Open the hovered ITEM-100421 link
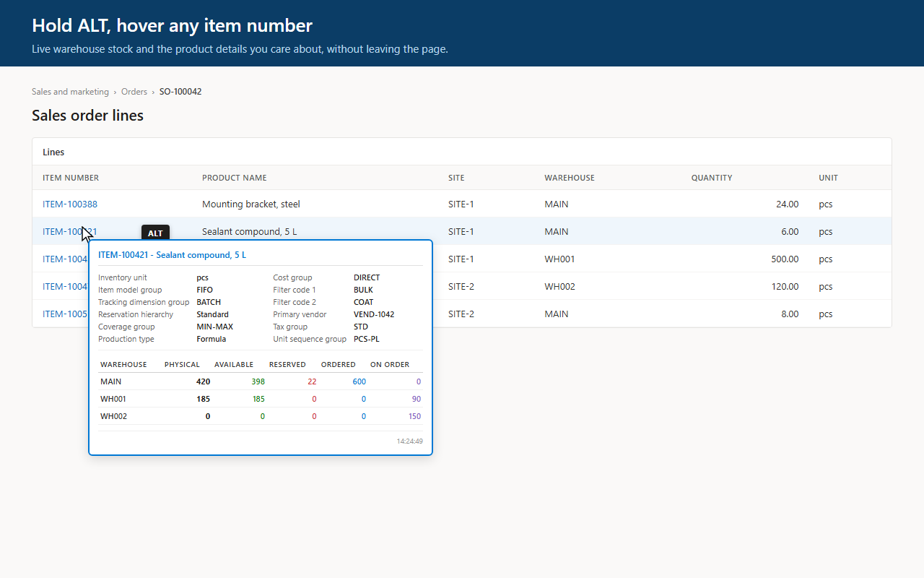The width and height of the screenshot is (924, 578). click(70, 232)
